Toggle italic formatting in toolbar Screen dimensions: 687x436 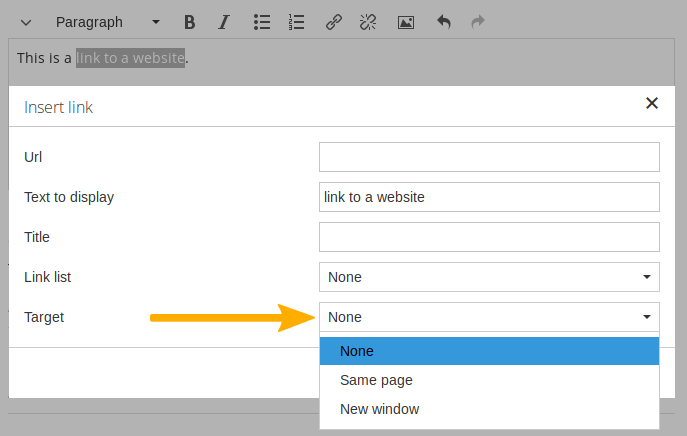[223, 22]
